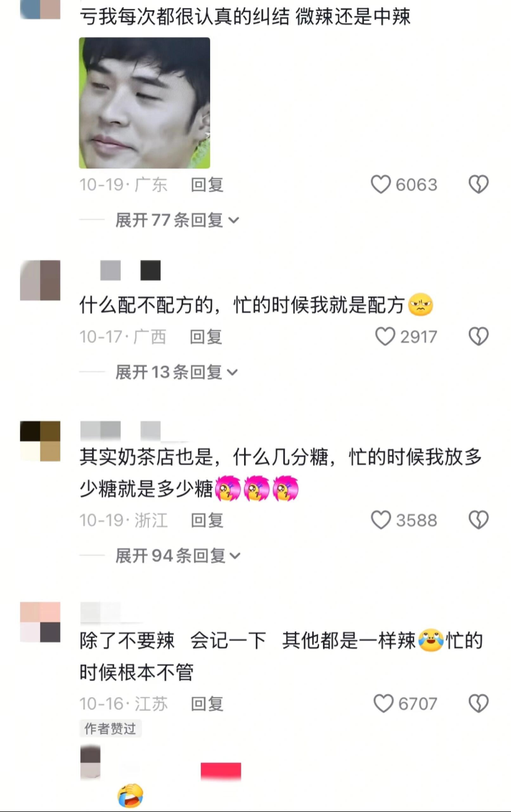The image size is (511, 812).
Task: Open avatar of the 除了不要辣 commenter
Action: coord(40,622)
